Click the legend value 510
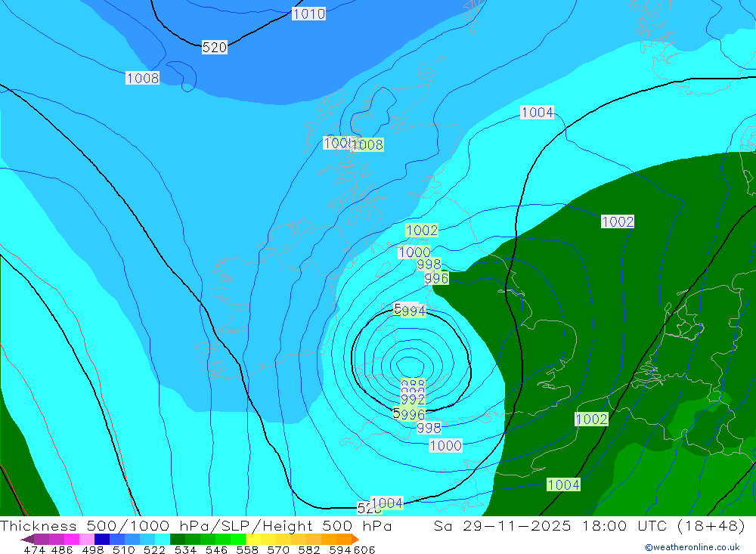Screen dimensions: 756x554 tap(123, 549)
